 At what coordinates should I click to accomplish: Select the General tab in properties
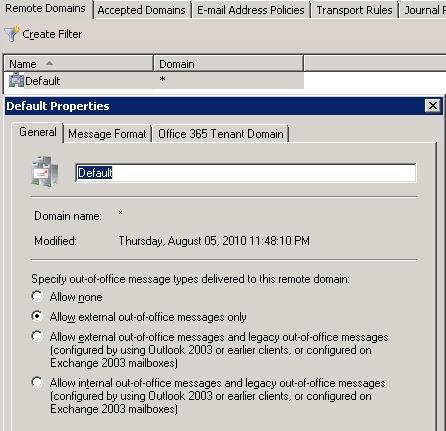[38, 132]
